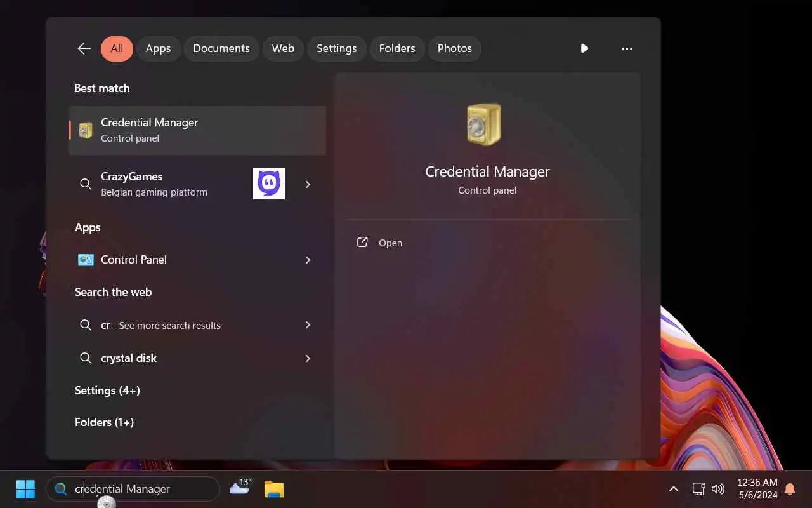Switch to the Folders filter tab

coord(397,48)
